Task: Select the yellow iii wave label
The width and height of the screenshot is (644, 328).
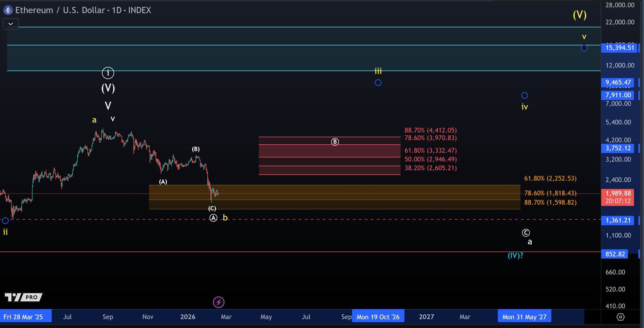Action: (378, 71)
